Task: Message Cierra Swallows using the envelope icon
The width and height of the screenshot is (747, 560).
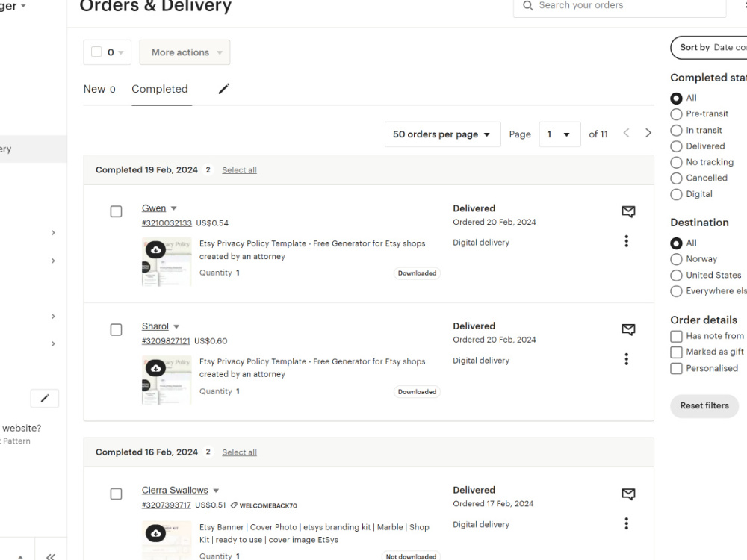Action: pos(628,494)
